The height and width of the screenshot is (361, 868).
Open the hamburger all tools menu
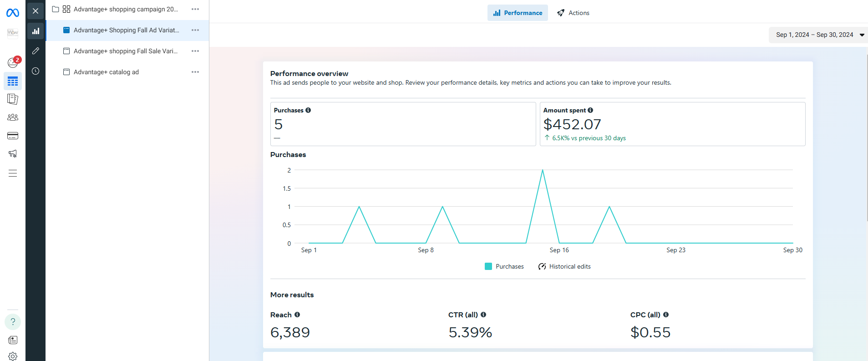[x=13, y=173]
